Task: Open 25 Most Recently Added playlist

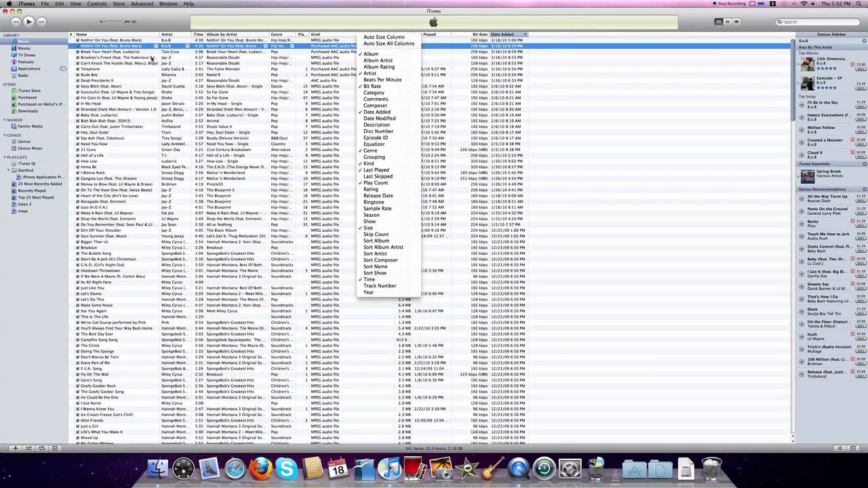Action: click(x=39, y=184)
